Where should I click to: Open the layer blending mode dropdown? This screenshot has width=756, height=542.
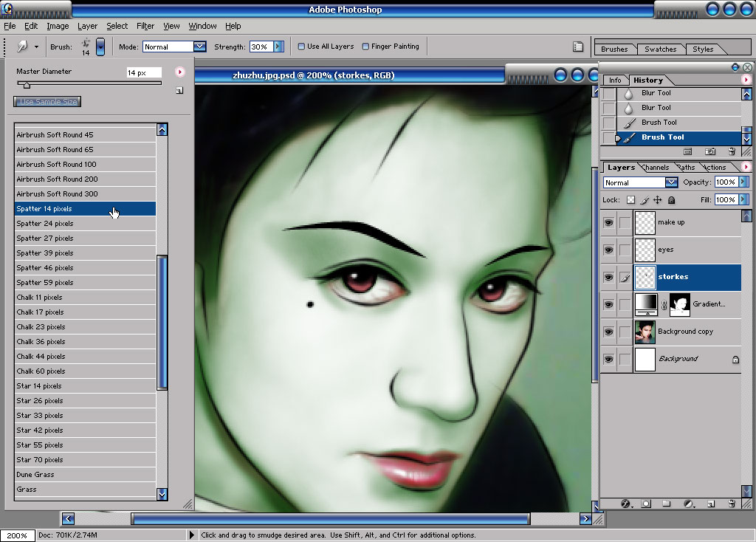click(x=671, y=182)
